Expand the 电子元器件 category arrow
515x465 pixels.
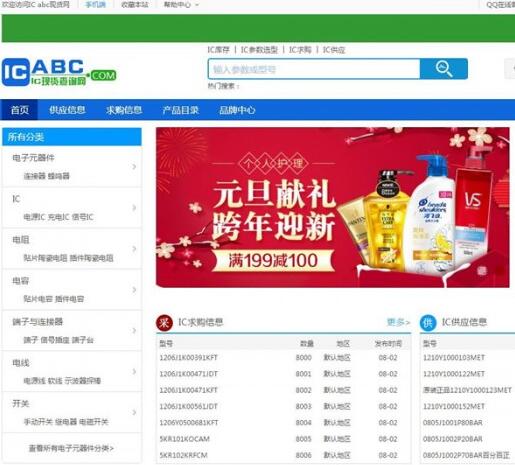tap(134, 166)
